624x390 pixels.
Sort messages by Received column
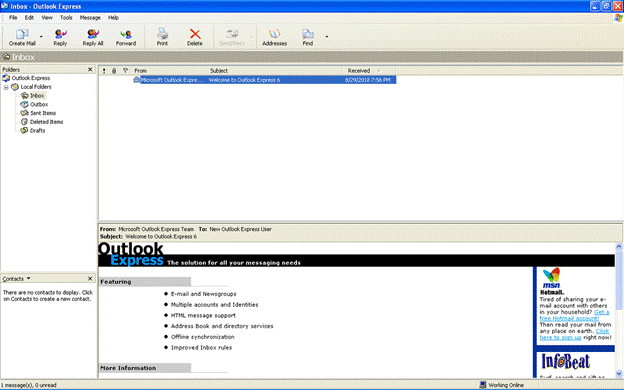click(x=369, y=71)
